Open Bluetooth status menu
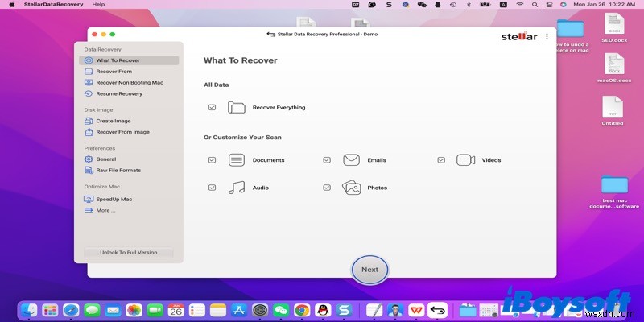Viewport: 644px width, 322px height. click(469, 5)
